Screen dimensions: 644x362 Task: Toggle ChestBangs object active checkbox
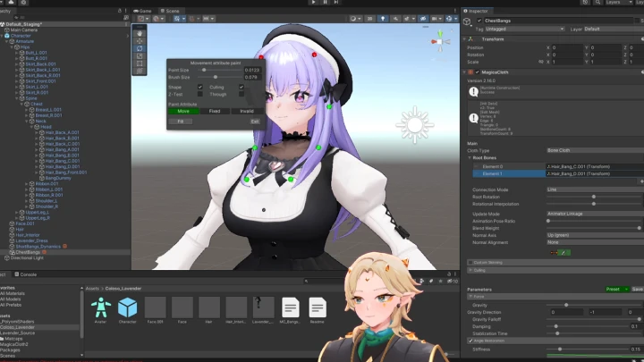click(x=479, y=21)
